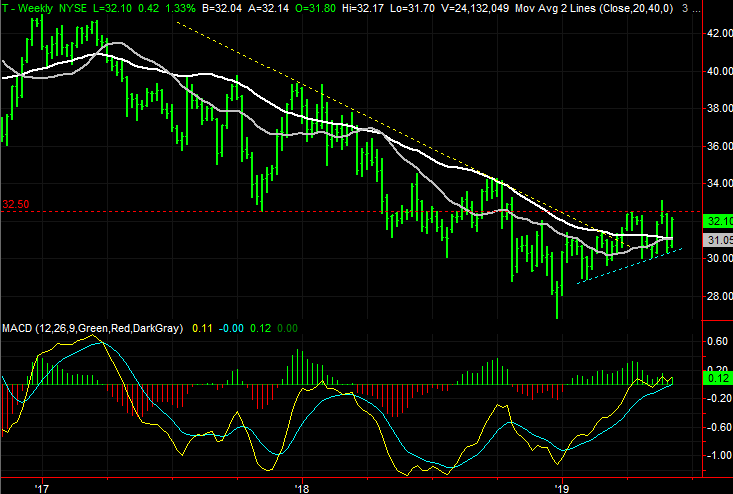Click the 36.00 price axis label
Image resolution: width=733 pixels, height=494 pixels.
(x=716, y=146)
